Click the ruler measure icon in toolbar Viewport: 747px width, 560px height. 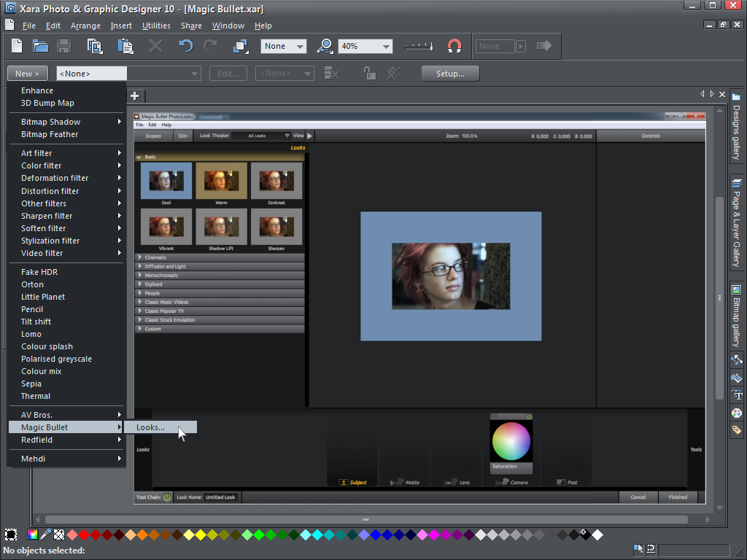(419, 46)
